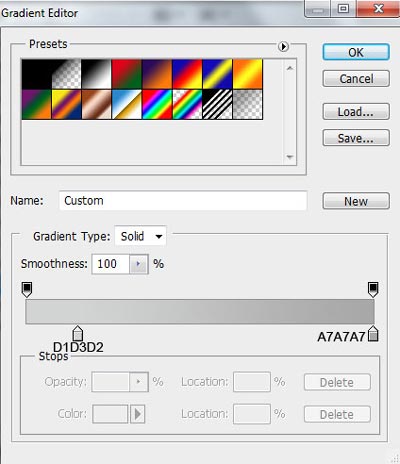
Task: Select the transparent stripes gradient preset
Action: pyautogui.click(x=217, y=104)
